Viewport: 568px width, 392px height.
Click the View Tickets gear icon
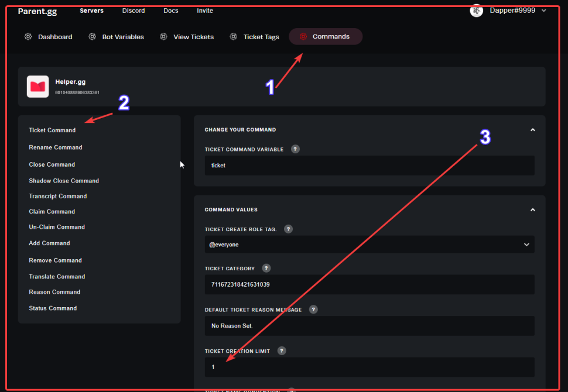pyautogui.click(x=163, y=36)
